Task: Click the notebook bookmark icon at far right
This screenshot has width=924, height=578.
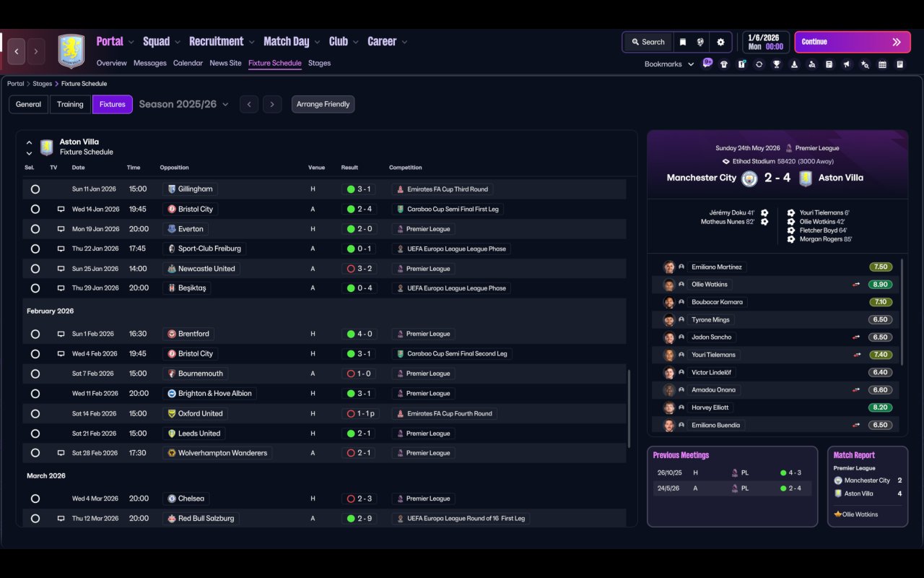Action: [899, 64]
